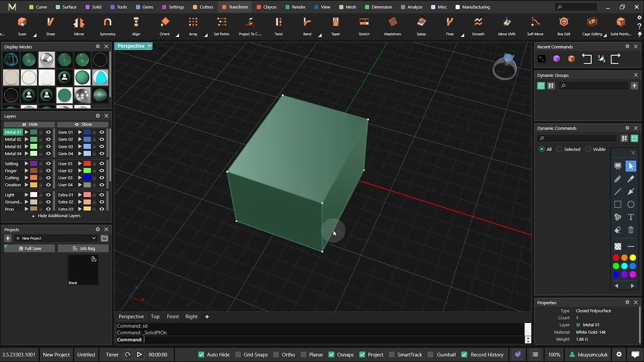Viewport: 644px width, 362px height.
Task: Open the Perspective viewport dropdown arrow
Action: [x=149, y=46]
